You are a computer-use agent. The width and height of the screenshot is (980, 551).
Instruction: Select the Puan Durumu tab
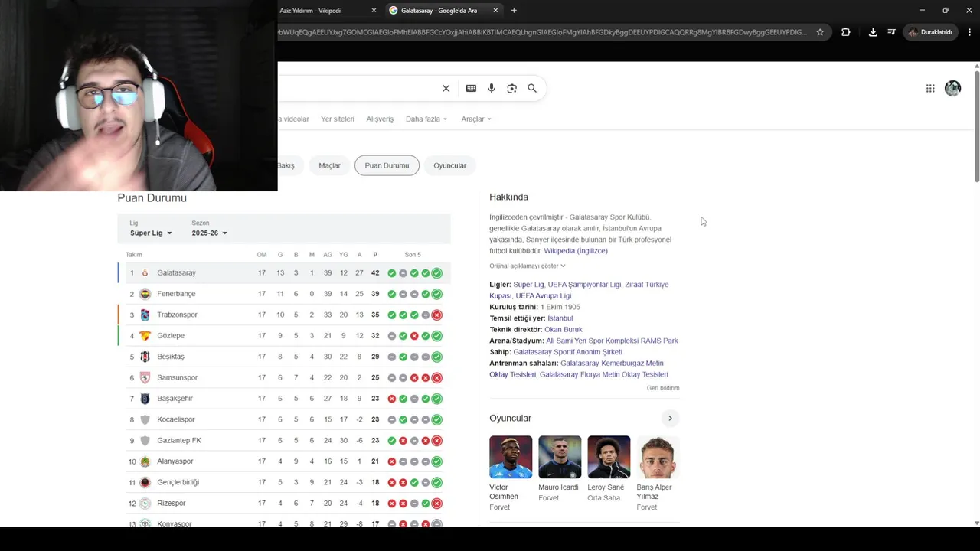387,165
